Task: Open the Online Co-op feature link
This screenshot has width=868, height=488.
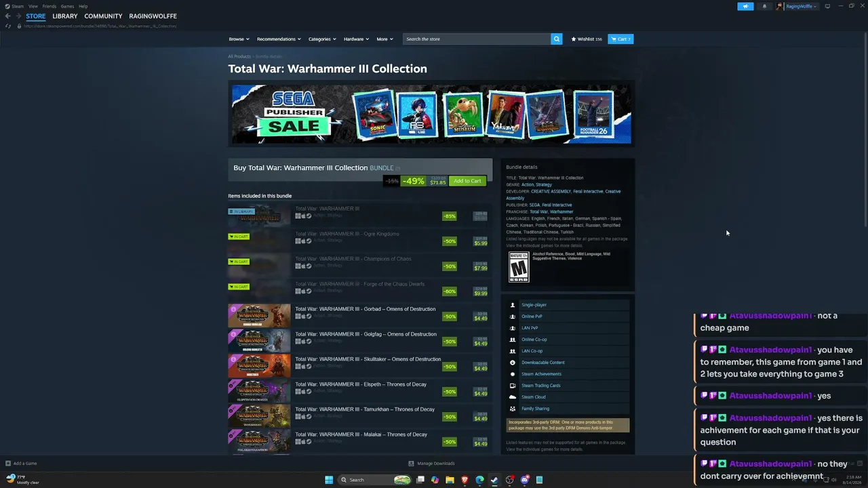Action: (534, 340)
